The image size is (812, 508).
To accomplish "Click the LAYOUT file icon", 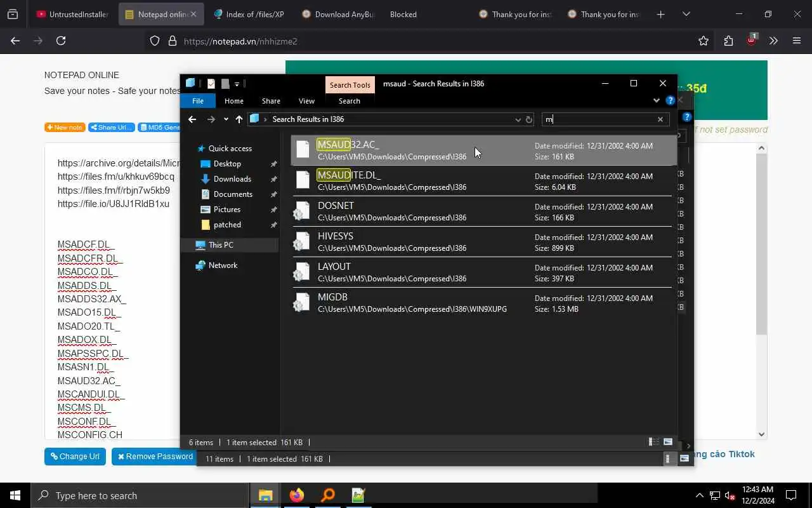I will [302, 272].
